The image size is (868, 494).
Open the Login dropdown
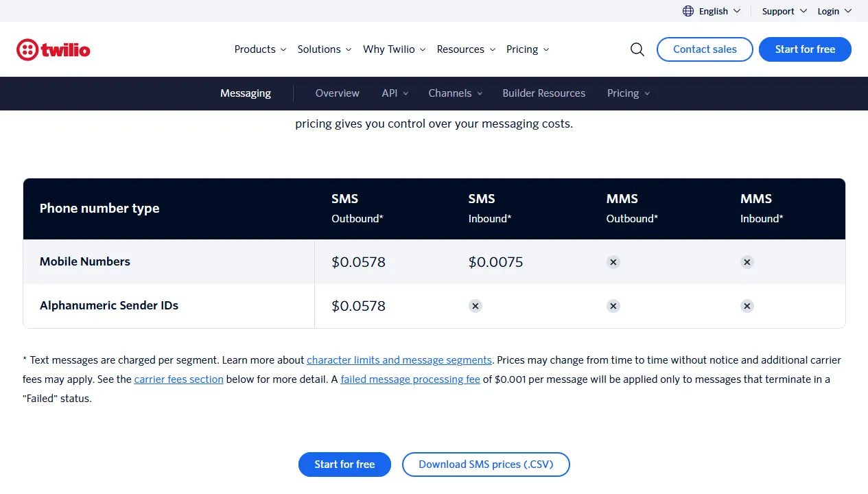(x=834, y=11)
